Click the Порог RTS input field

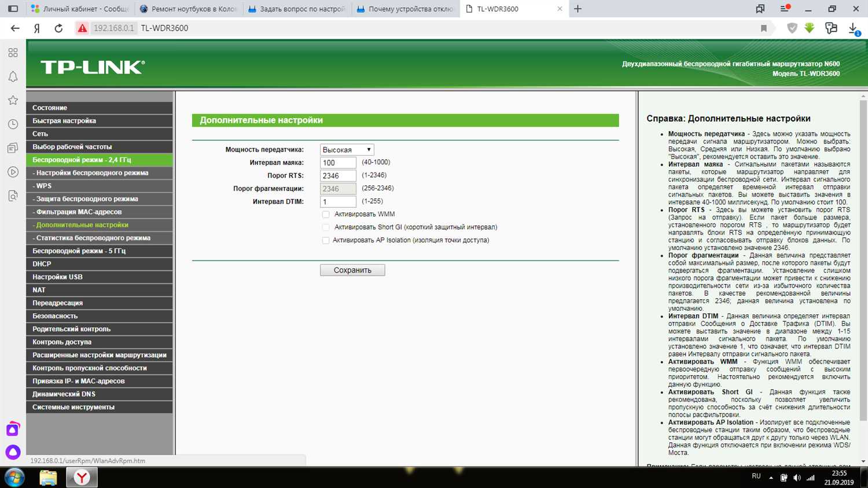338,175
